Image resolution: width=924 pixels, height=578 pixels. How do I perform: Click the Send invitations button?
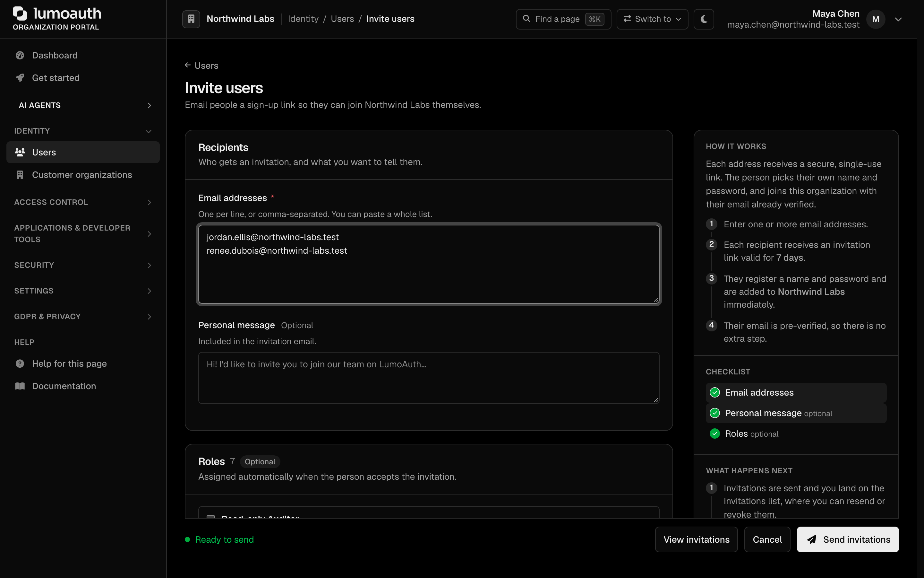[x=847, y=539]
